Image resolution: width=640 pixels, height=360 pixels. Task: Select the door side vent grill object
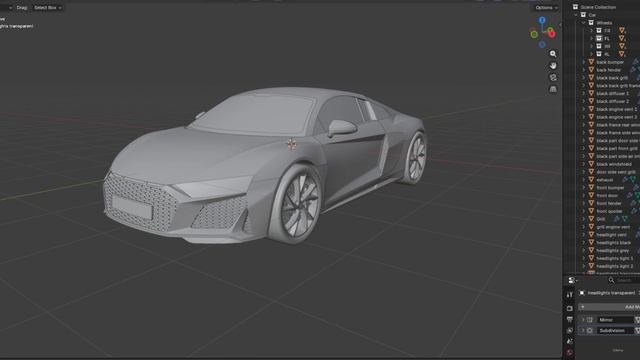616,172
